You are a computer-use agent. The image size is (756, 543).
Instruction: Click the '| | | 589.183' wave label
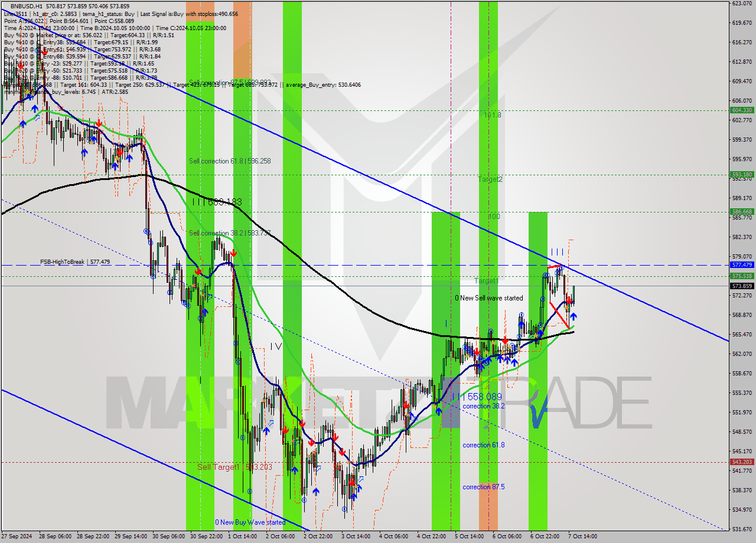pyautogui.click(x=217, y=202)
